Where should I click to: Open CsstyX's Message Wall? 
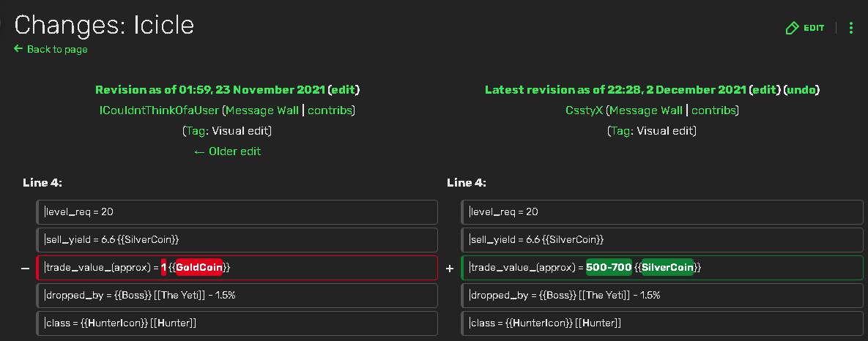tap(646, 110)
